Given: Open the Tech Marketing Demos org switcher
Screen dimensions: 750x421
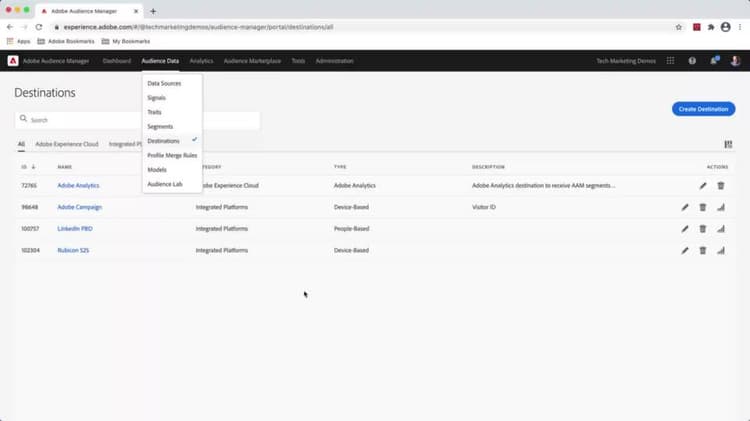Looking at the screenshot, I should (x=626, y=61).
